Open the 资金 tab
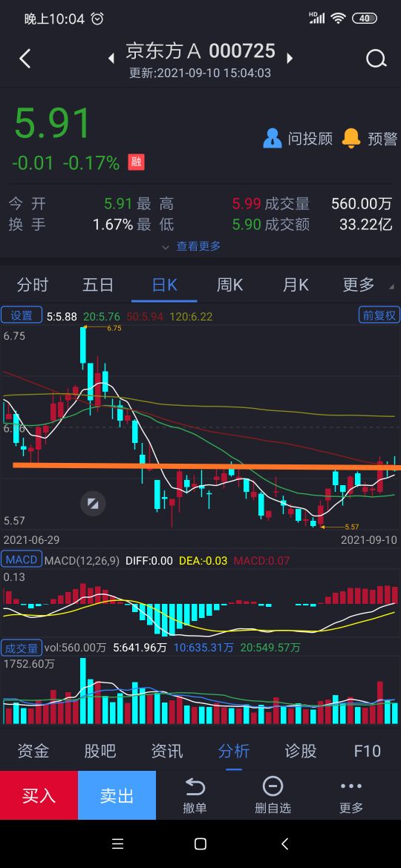 [33, 752]
